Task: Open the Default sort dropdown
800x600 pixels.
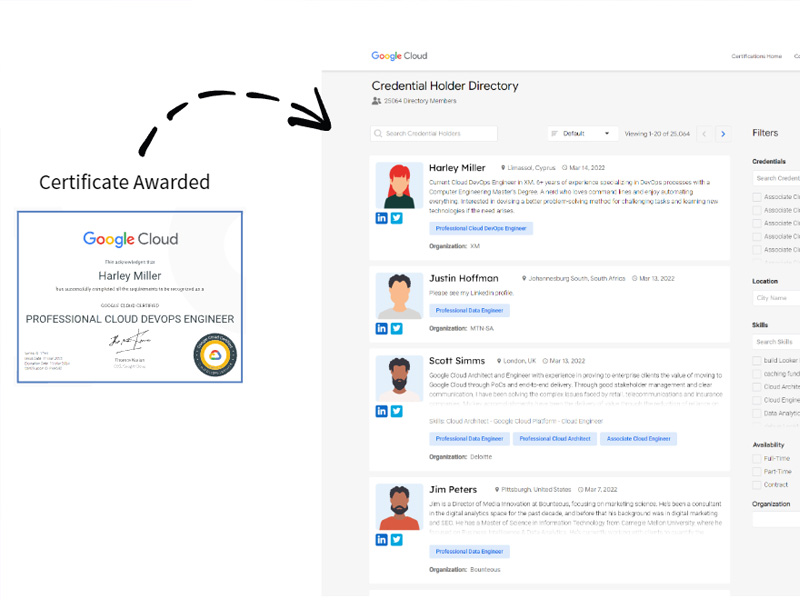Action: click(x=583, y=134)
